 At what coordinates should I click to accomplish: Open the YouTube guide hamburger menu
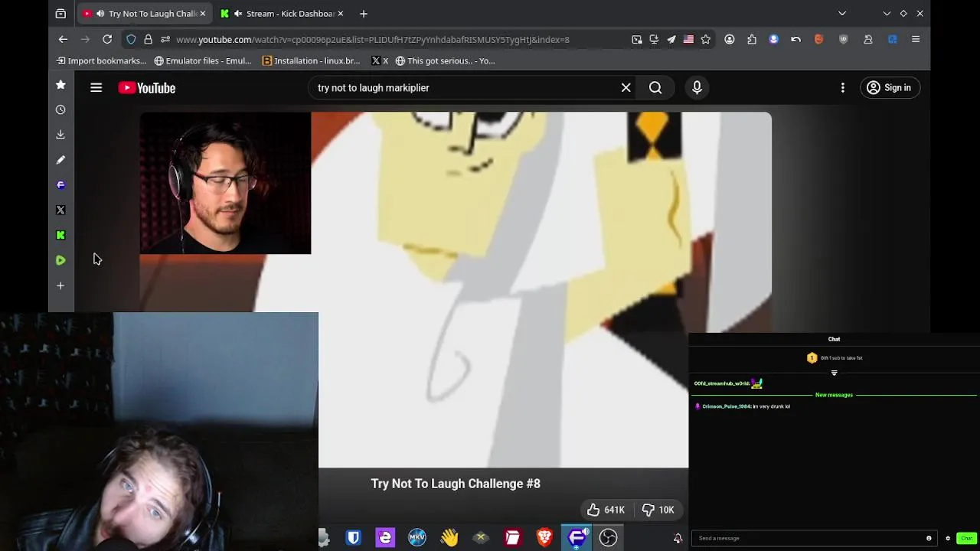[x=96, y=88]
